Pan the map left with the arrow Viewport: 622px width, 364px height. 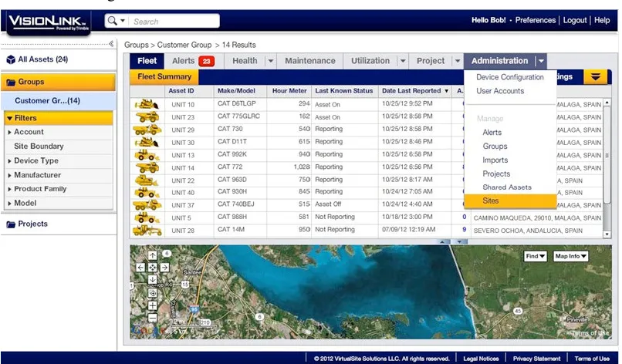pos(140,268)
